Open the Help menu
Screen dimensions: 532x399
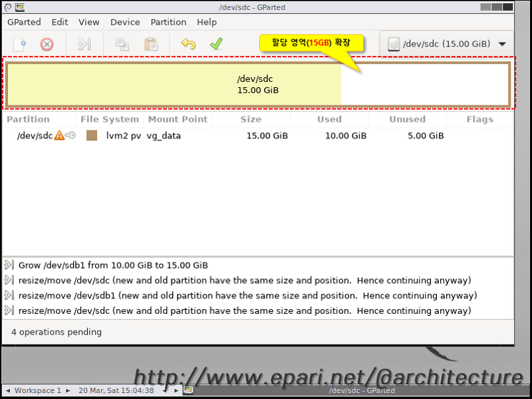(207, 22)
